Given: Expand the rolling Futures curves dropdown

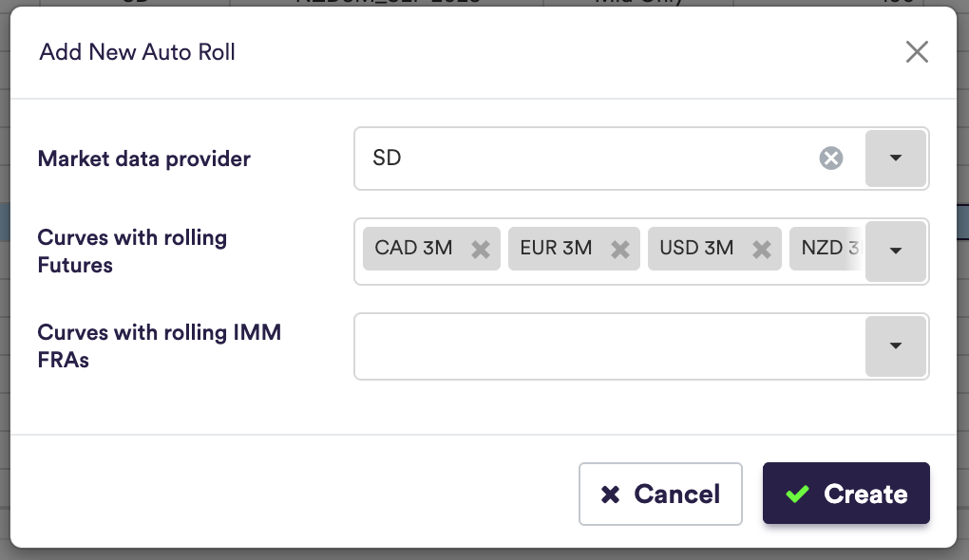Looking at the screenshot, I should pos(895,252).
